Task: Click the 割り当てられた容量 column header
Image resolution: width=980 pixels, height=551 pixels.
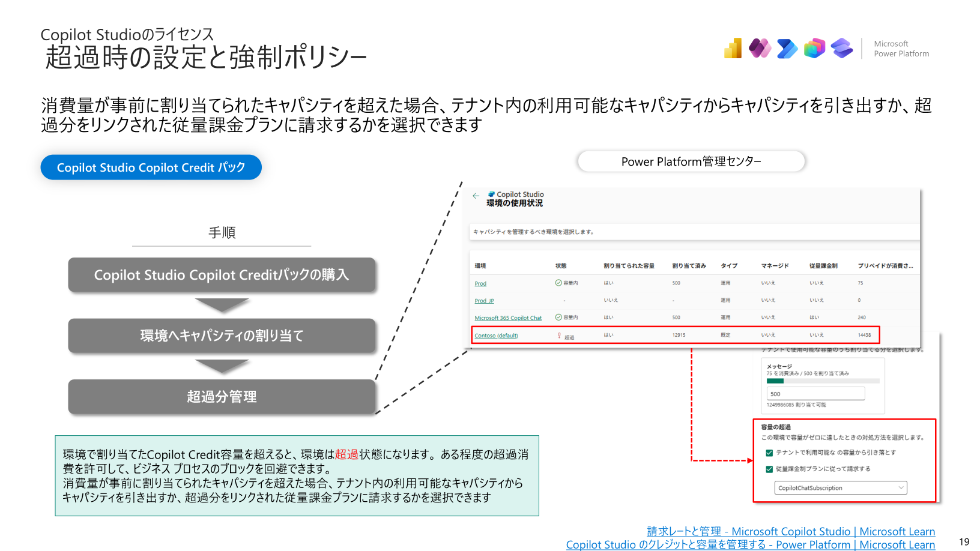Action: tap(629, 266)
